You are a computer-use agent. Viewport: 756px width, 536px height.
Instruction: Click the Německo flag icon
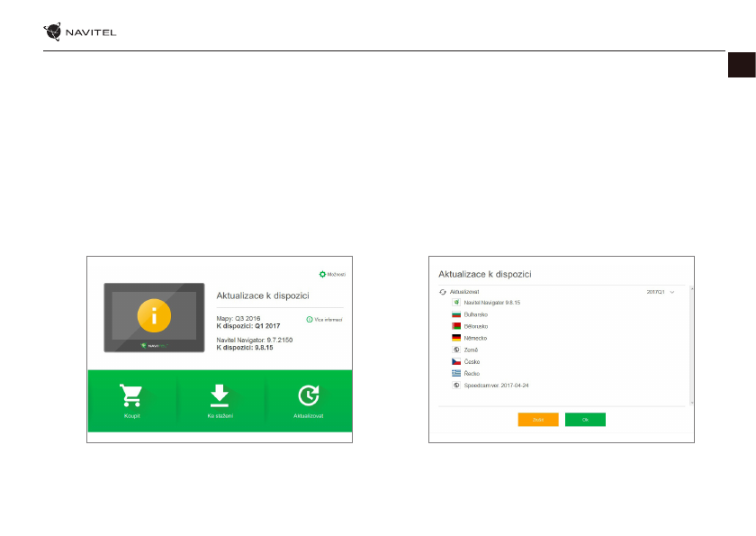coord(456,337)
